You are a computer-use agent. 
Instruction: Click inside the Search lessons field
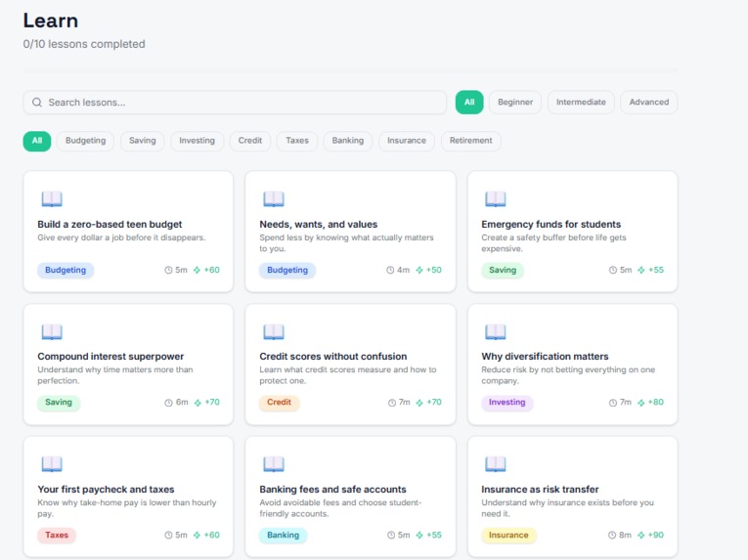[235, 102]
